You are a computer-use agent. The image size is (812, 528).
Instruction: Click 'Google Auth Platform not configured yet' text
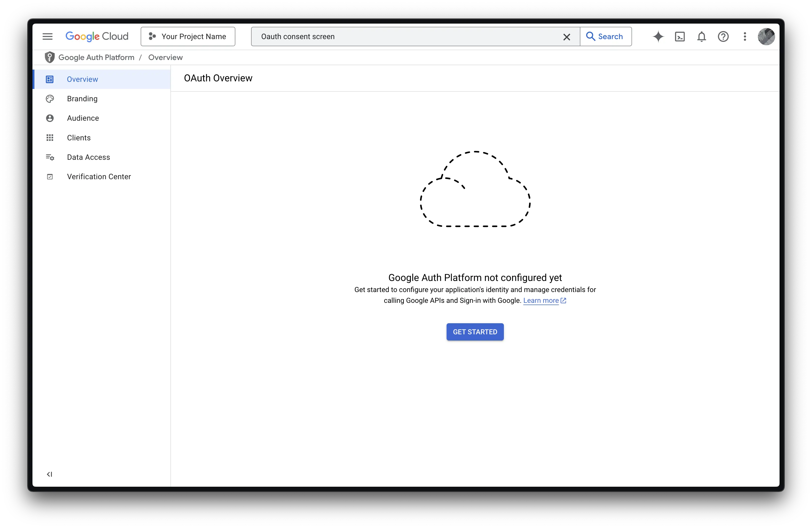[475, 278]
